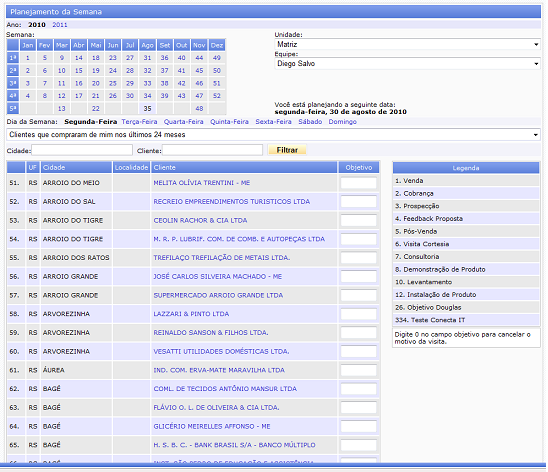
Task: Select Segunda-Feira day tab
Action: click(91, 122)
